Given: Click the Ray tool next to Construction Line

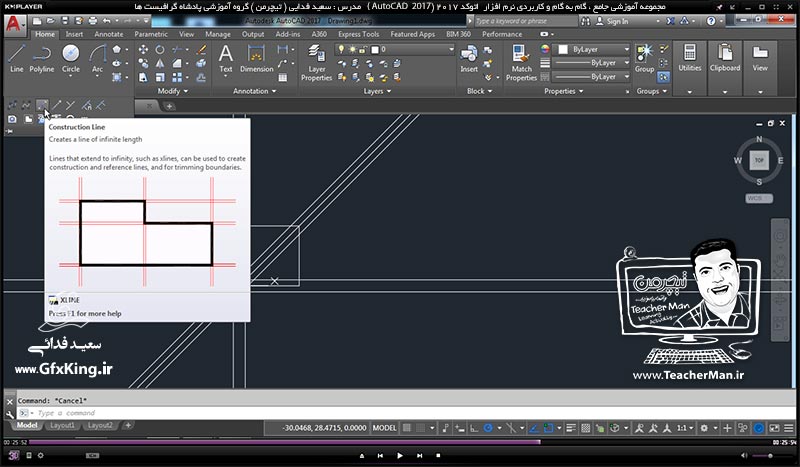Looking at the screenshot, I should 57,105.
